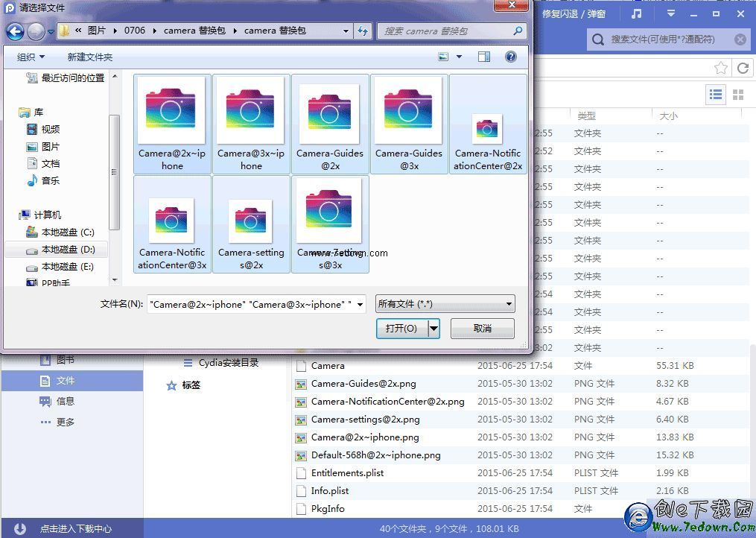Toggle the preview pane button
Screen dimensions: 756x538
pyautogui.click(x=484, y=57)
